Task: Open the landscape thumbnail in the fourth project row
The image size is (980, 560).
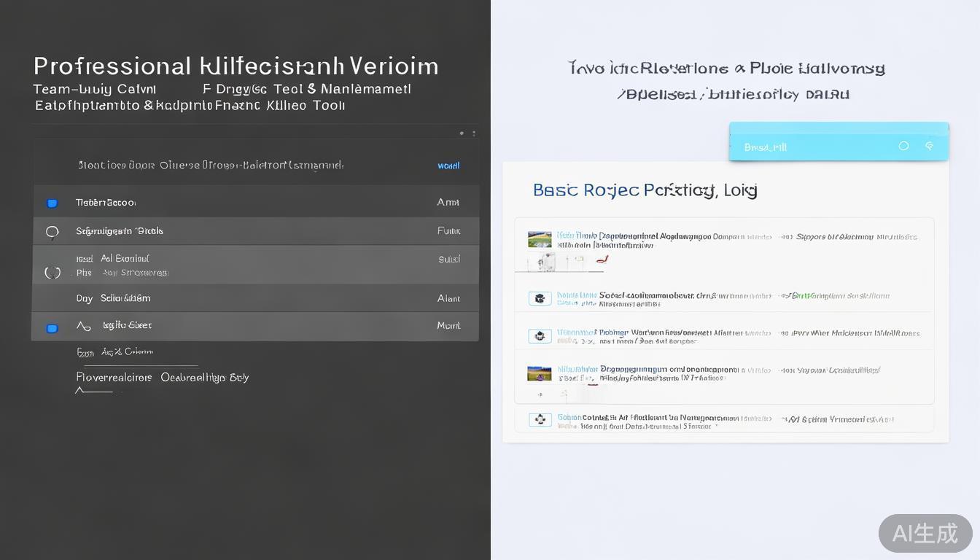Action: coord(539,373)
